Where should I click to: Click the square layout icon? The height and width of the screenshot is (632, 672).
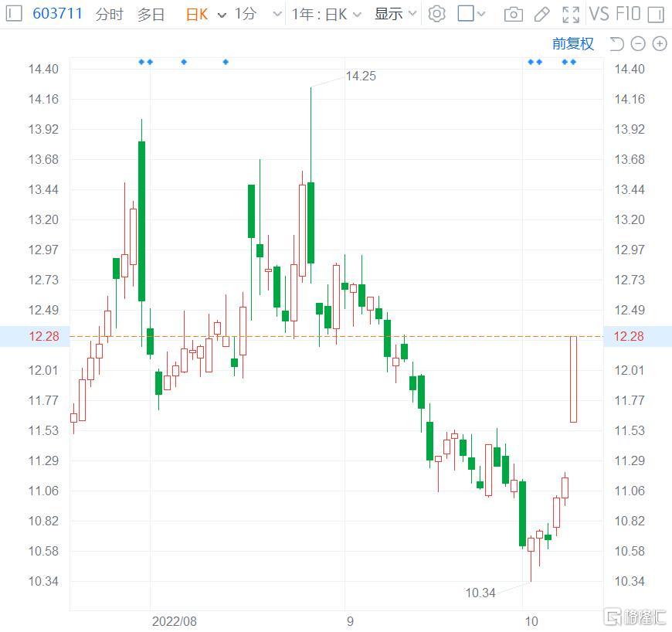[466, 13]
